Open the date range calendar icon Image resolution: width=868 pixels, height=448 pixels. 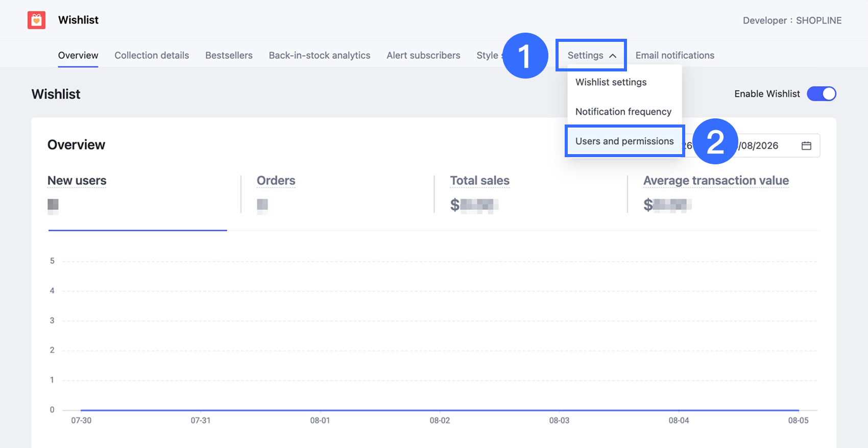(x=806, y=146)
